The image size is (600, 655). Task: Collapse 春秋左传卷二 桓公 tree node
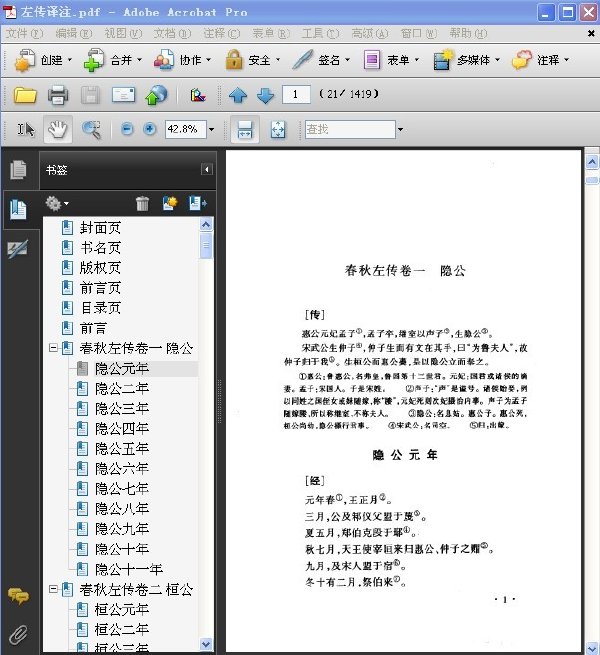pyautogui.click(x=53, y=589)
